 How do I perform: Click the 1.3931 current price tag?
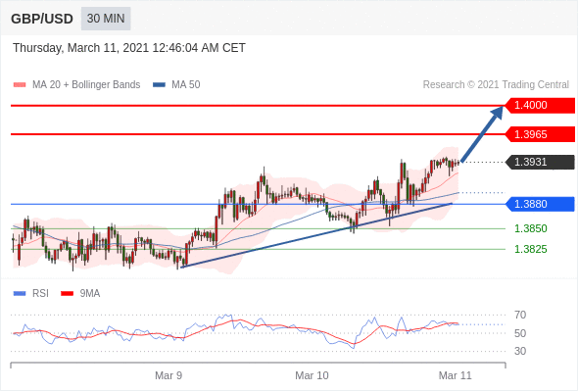[540, 162]
